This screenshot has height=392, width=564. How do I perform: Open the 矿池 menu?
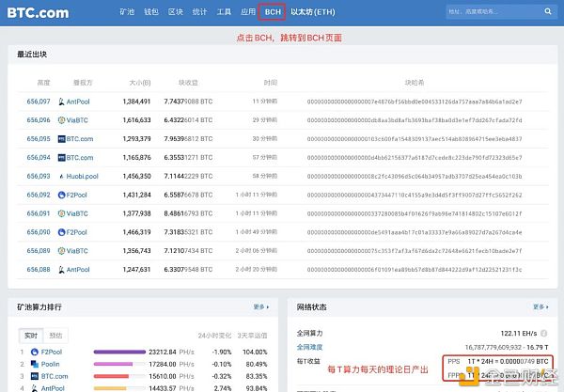click(127, 12)
